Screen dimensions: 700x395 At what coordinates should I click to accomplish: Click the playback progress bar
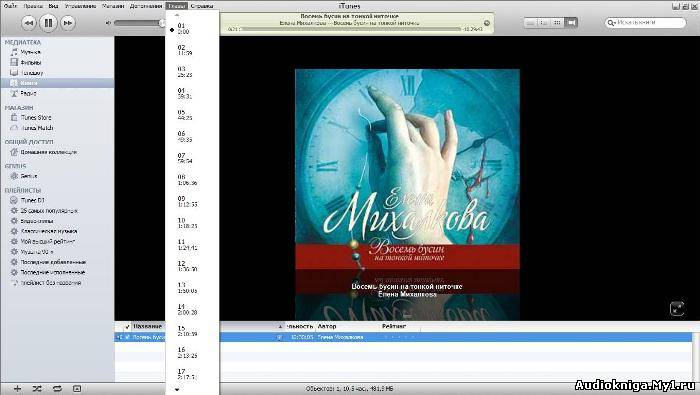[350, 29]
